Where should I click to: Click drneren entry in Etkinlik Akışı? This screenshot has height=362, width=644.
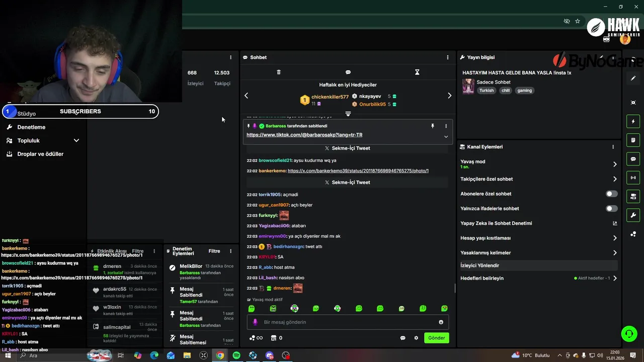point(126,269)
